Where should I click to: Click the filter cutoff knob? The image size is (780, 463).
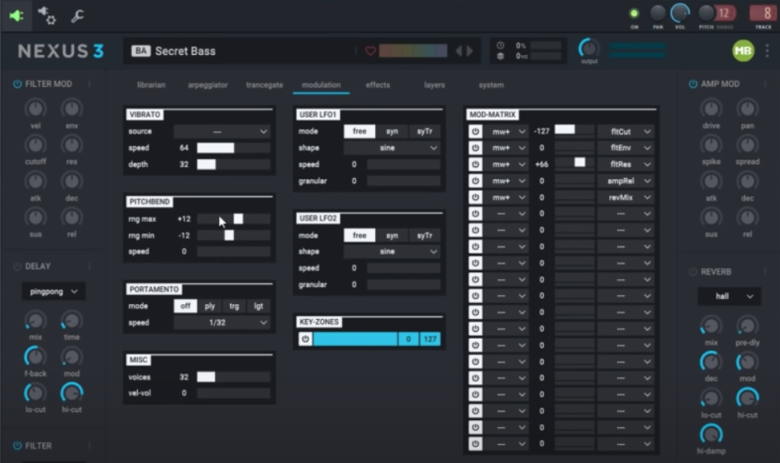click(35, 145)
